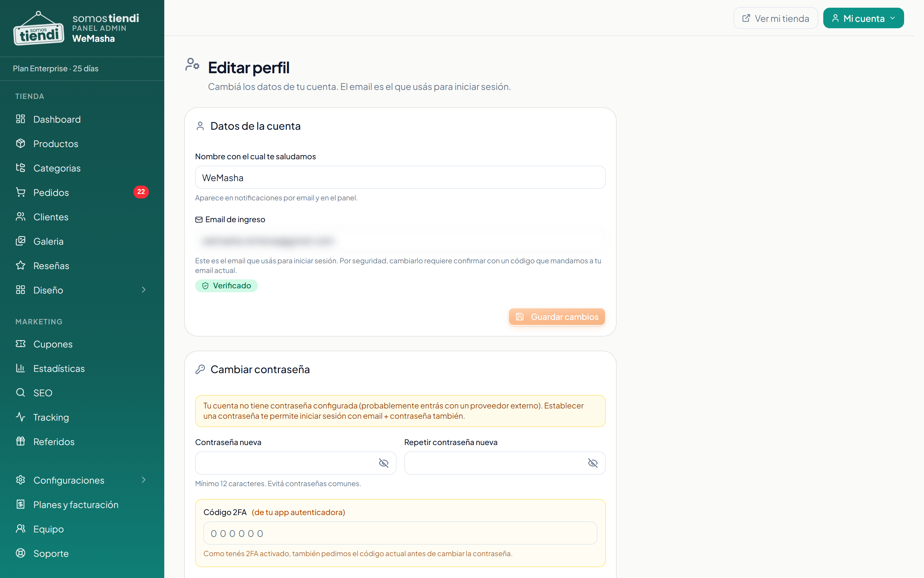Click the Datos de la cuenta person icon
The height and width of the screenshot is (578, 924).
point(200,126)
